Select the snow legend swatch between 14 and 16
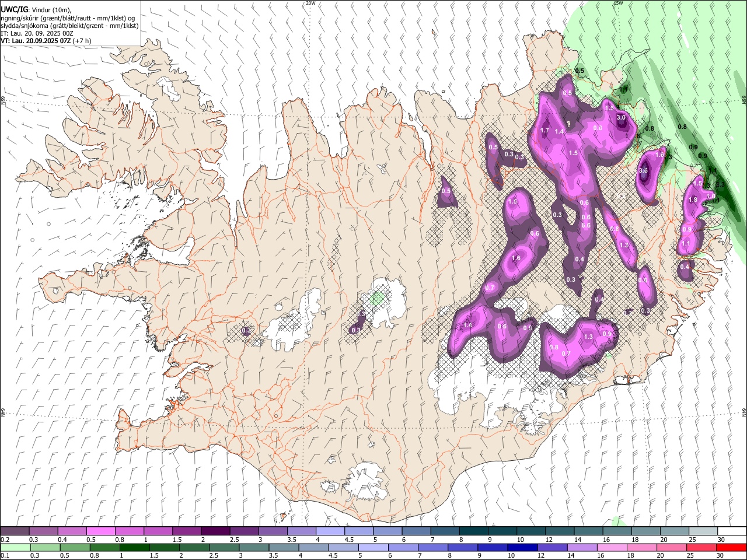 [588, 531]
